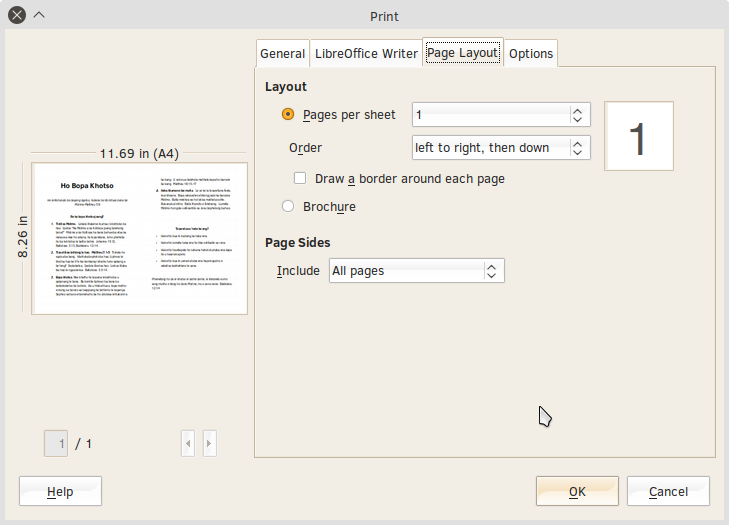Close the Print dialog with the X icon

[17, 15]
